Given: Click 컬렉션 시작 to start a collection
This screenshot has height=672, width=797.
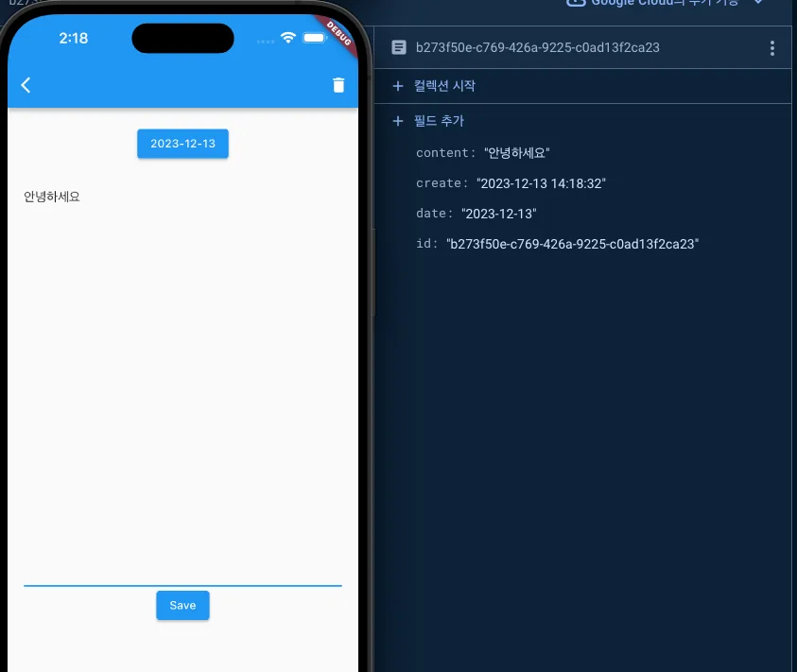Looking at the screenshot, I should pyautogui.click(x=444, y=86).
